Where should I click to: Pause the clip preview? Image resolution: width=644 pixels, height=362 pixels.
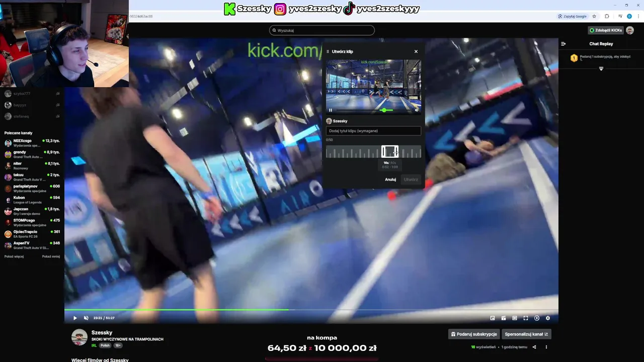[x=331, y=110]
